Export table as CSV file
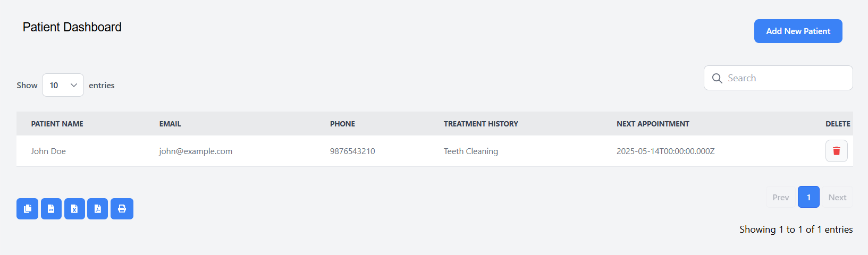868x255 pixels. click(52, 209)
